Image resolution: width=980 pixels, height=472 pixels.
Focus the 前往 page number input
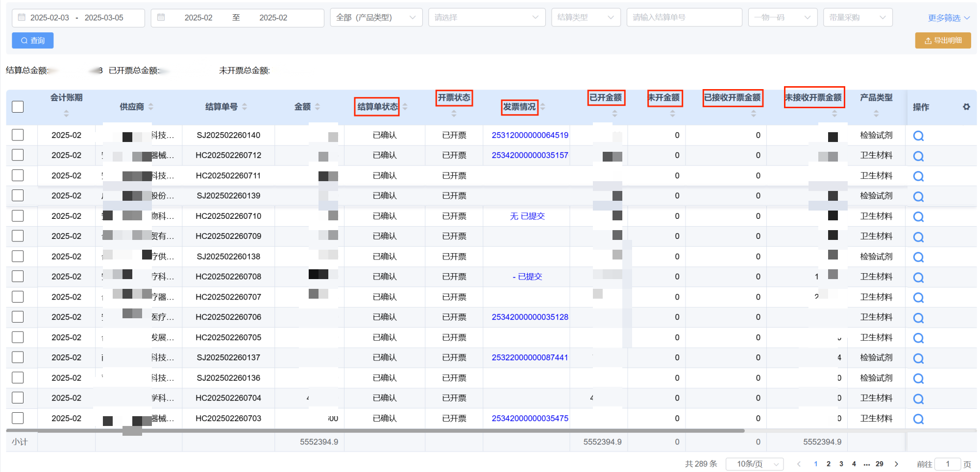point(947,464)
